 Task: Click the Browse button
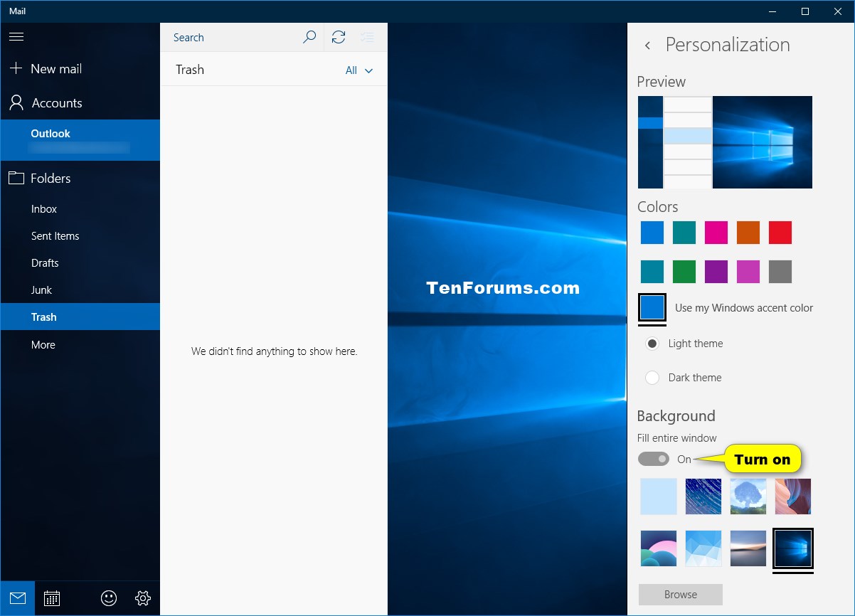[681, 595]
